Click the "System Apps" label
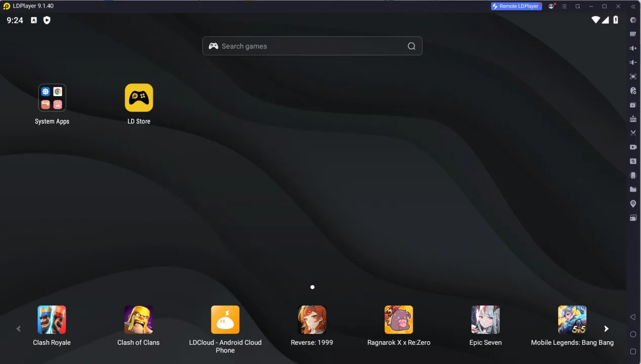Image resolution: width=641 pixels, height=364 pixels. [x=52, y=121]
